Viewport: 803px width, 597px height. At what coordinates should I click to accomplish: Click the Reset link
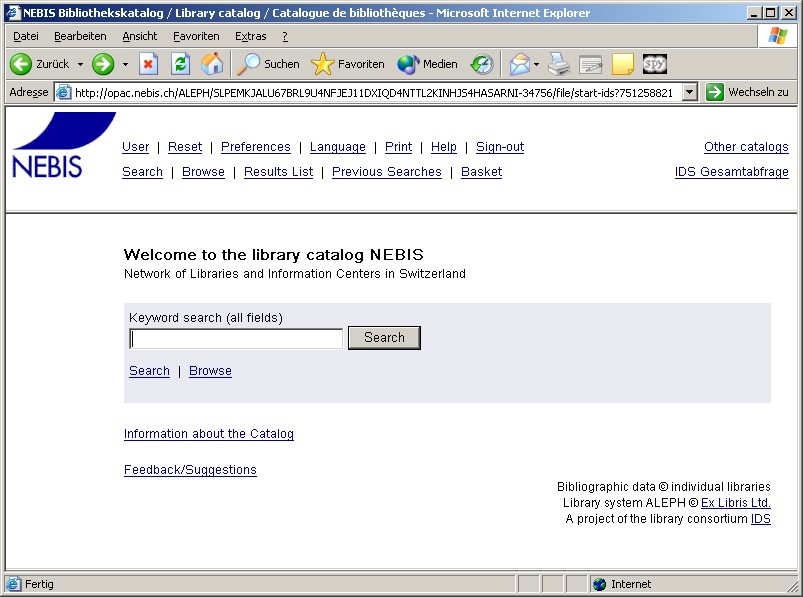pyautogui.click(x=185, y=147)
